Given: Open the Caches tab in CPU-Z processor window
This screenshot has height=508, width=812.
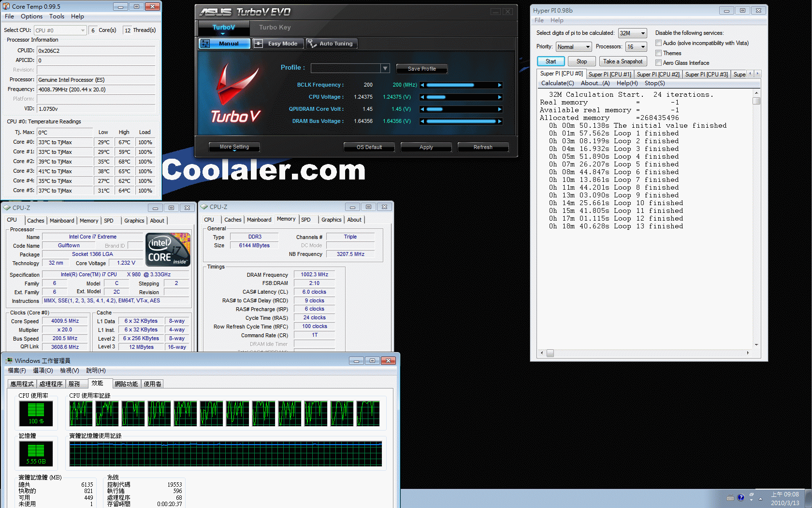Looking at the screenshot, I should 36,221.
